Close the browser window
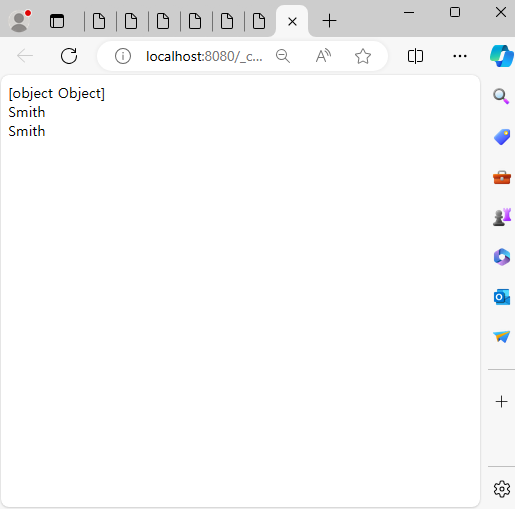The image size is (515, 509). [501, 12]
